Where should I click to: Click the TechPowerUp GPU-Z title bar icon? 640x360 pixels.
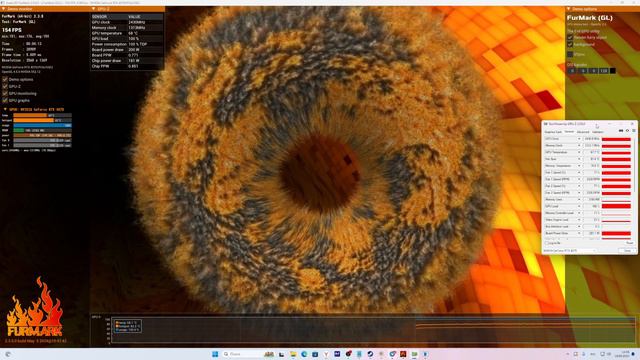coord(546,124)
